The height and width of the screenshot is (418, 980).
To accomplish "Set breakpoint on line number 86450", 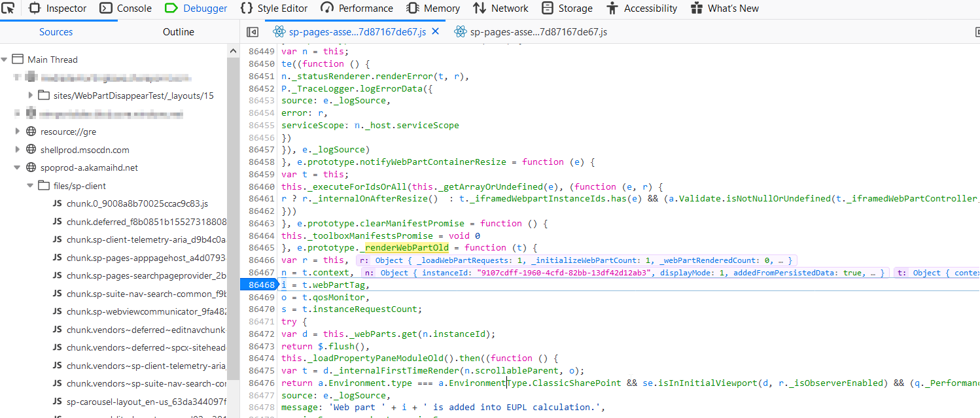I will tap(261, 63).
